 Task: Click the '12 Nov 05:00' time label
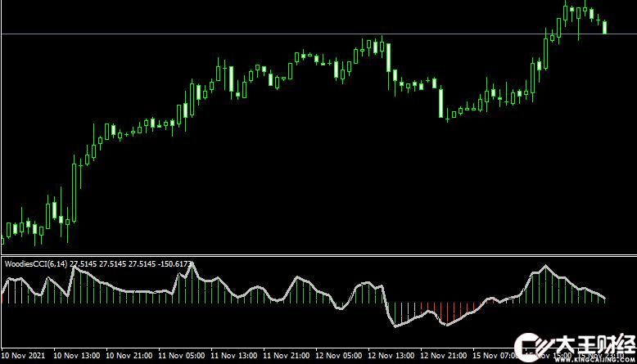[339, 356]
